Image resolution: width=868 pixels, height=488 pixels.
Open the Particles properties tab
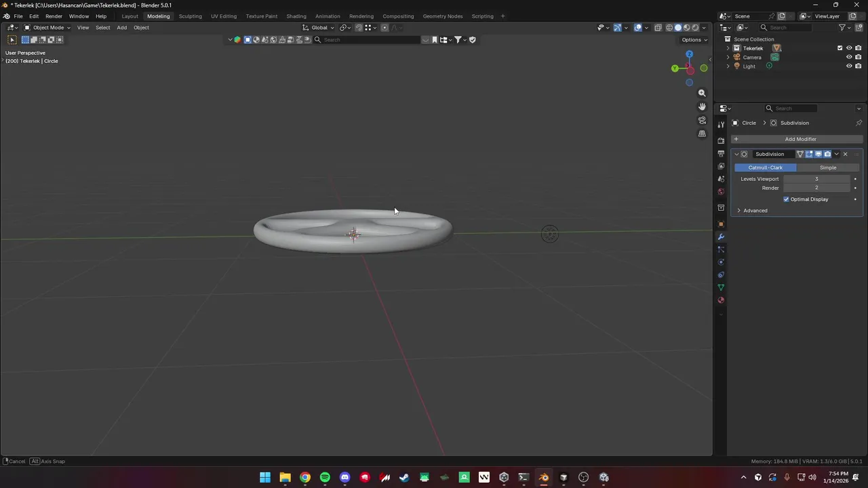tap(721, 249)
